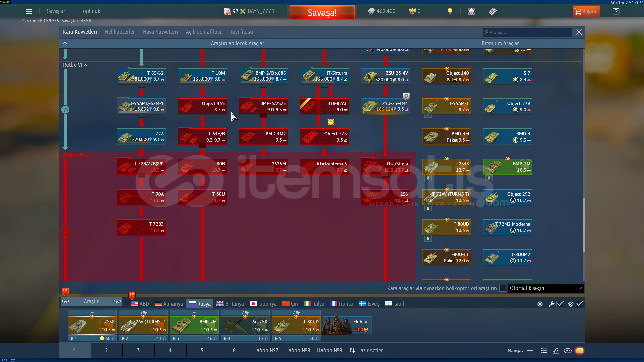Click the Ekibi al crew recruit button
Screen dimensions: 644x362
[347, 325]
